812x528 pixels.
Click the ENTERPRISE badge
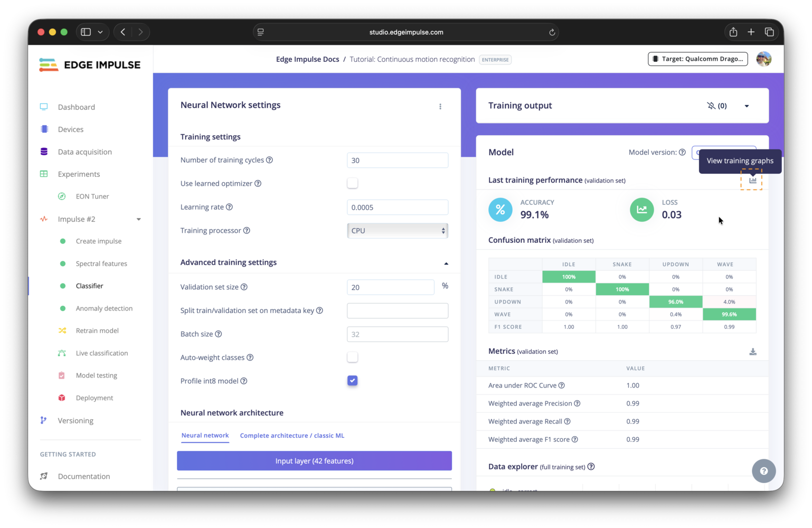tap(495, 60)
